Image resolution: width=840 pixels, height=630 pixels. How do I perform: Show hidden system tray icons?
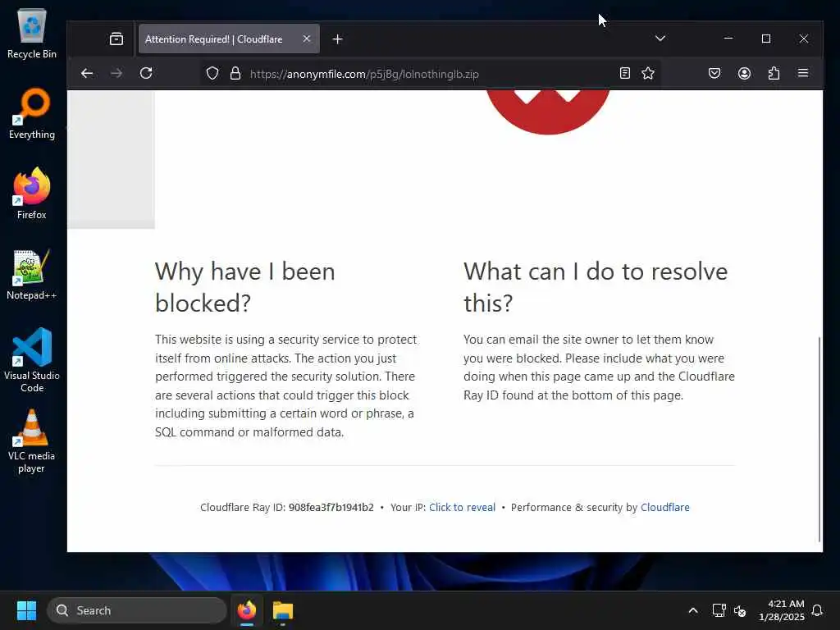692,610
